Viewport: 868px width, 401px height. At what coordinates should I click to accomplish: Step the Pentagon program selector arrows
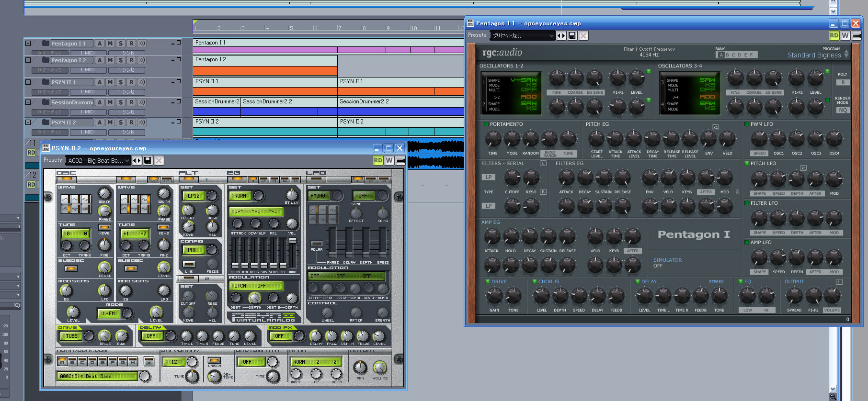pos(846,54)
